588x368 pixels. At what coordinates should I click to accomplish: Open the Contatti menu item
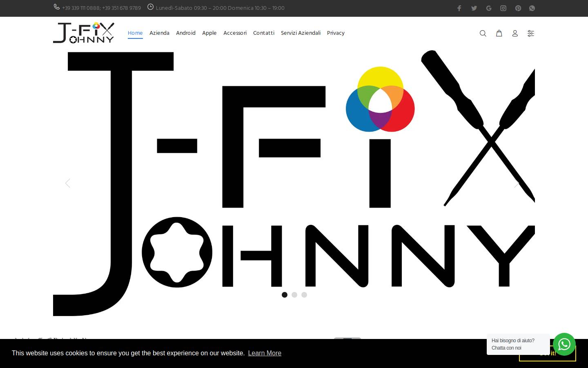(264, 33)
